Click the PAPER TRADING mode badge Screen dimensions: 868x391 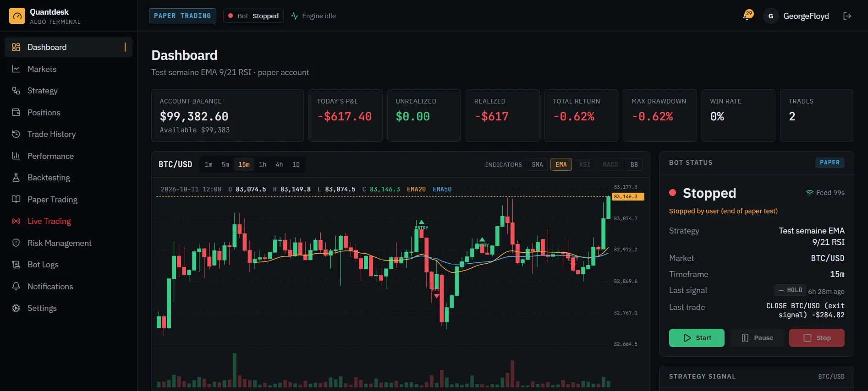pyautogui.click(x=182, y=16)
